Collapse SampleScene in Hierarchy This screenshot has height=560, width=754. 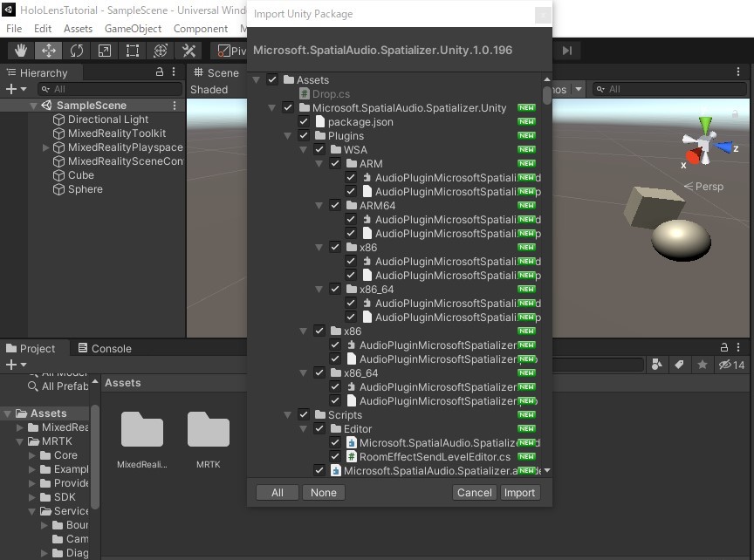click(x=33, y=106)
